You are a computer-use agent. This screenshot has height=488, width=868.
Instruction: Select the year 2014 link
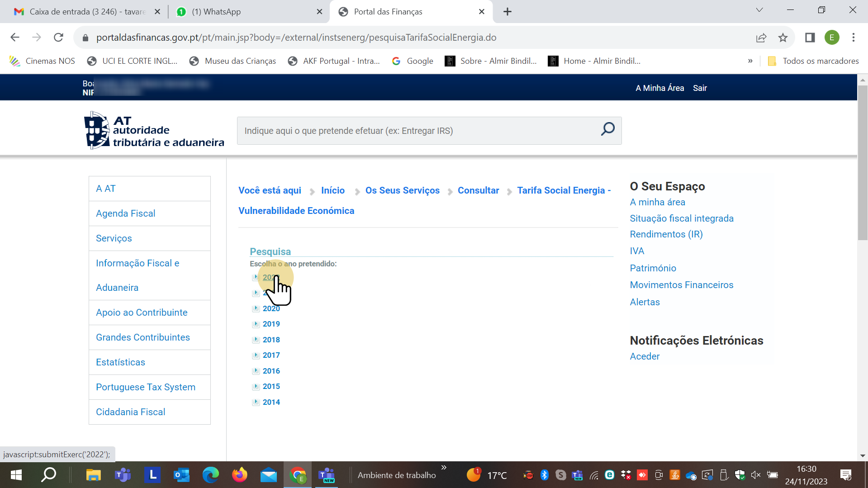(x=271, y=402)
